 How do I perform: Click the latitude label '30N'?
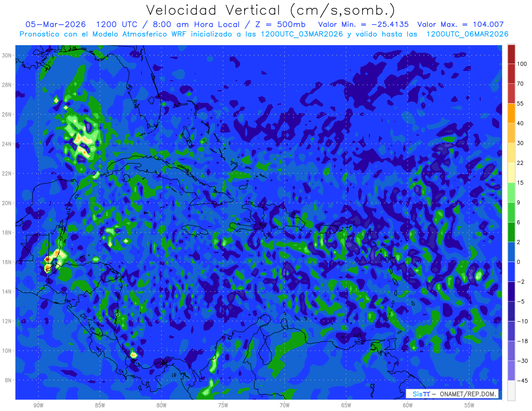coord(8,55)
